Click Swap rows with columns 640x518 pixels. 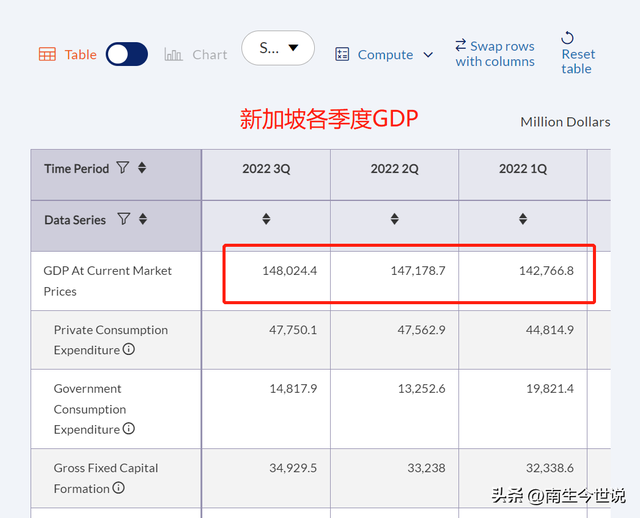pos(495,53)
